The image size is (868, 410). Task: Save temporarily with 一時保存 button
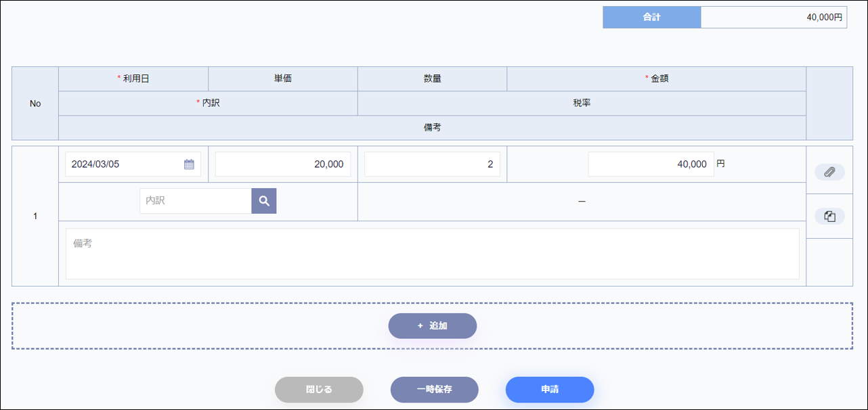tap(435, 390)
